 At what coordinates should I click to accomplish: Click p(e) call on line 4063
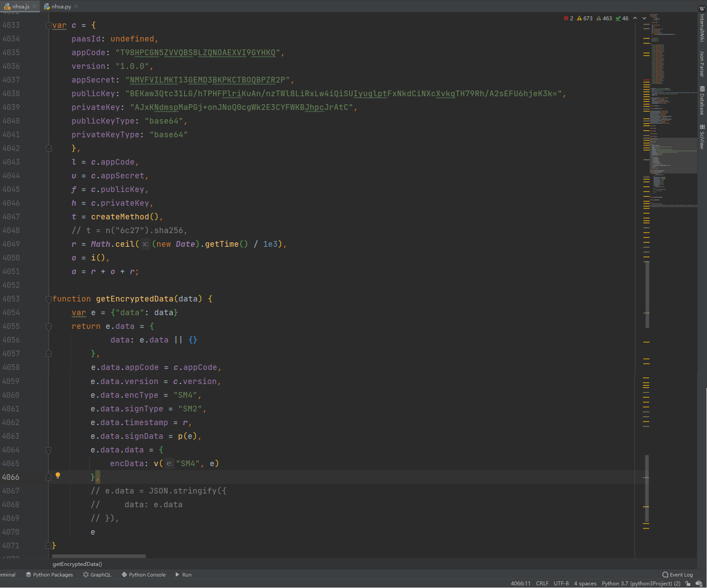point(188,436)
